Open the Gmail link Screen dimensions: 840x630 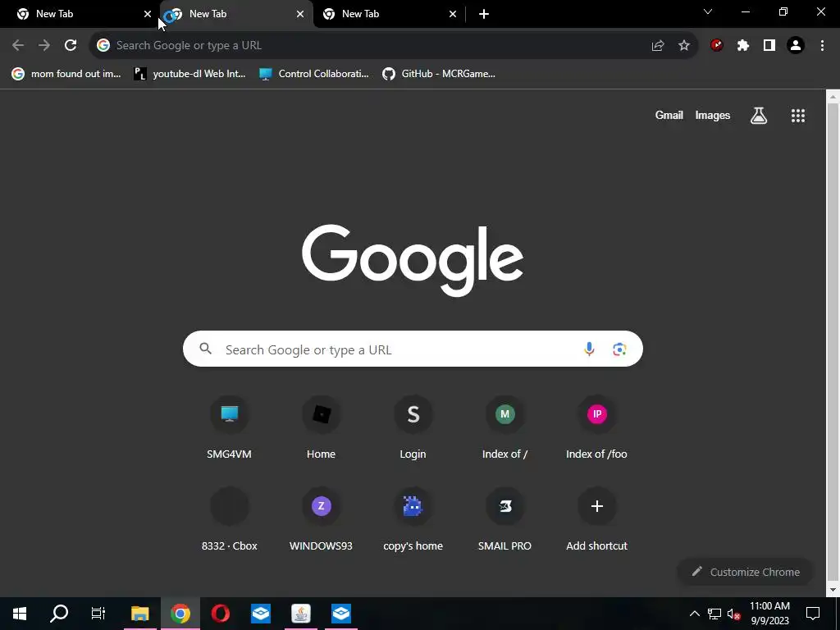point(669,115)
